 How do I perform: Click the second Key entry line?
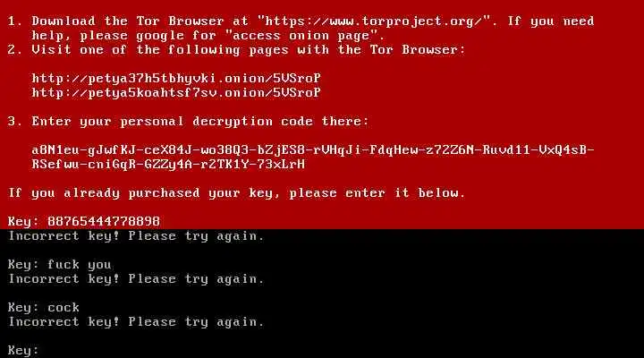(x=60, y=264)
